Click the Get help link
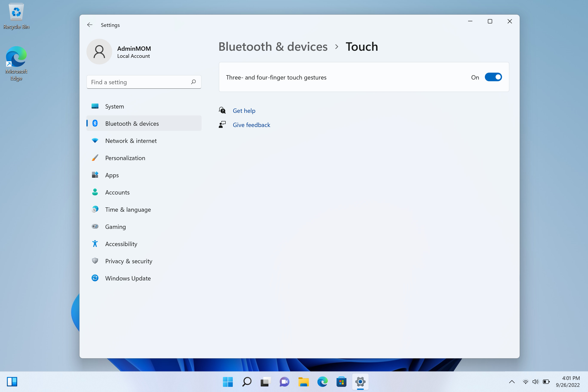 (x=244, y=110)
